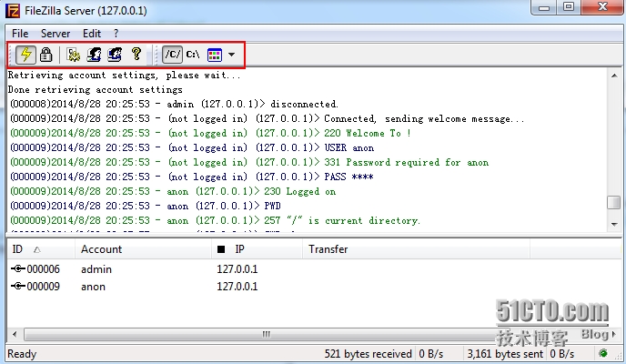Open server settings gear icon

[73, 55]
